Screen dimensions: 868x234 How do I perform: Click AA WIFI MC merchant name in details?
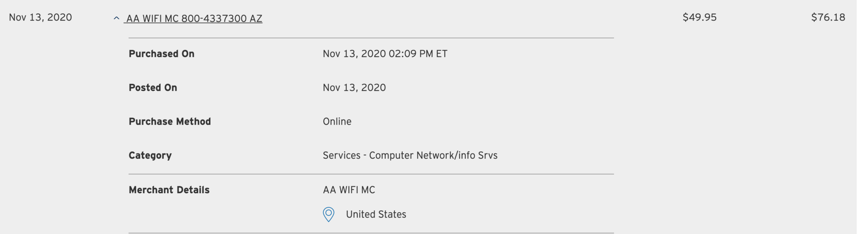click(x=349, y=190)
